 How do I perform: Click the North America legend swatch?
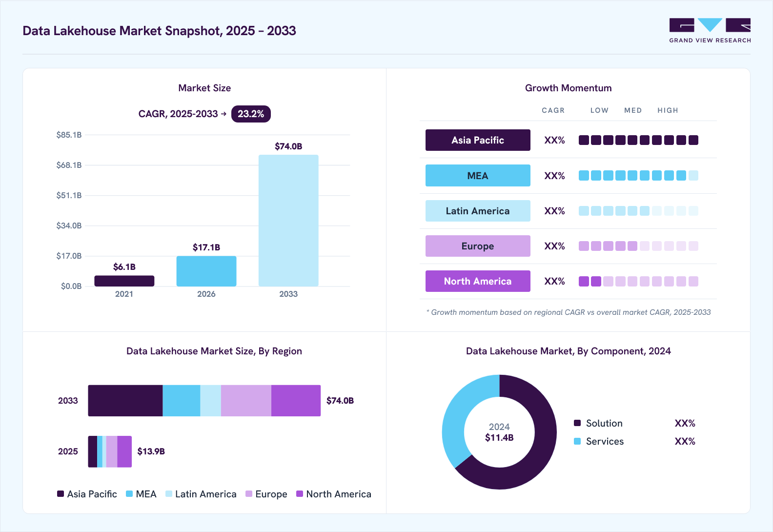click(300, 494)
